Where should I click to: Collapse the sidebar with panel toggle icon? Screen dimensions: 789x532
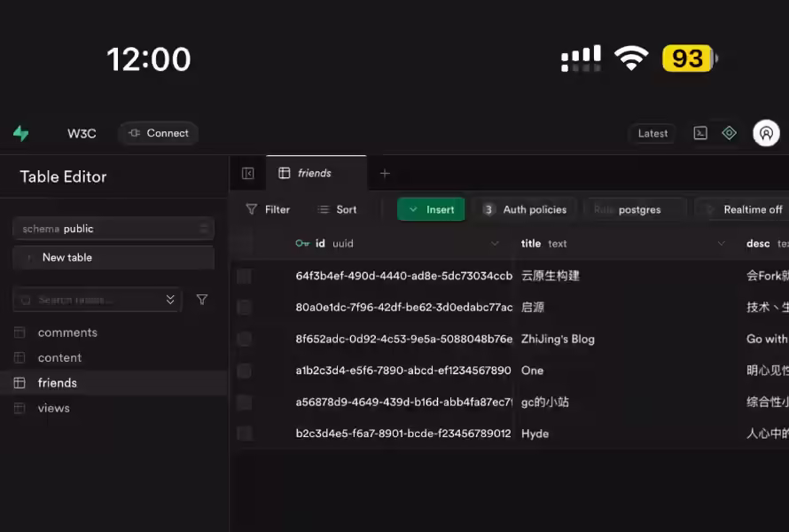click(248, 173)
